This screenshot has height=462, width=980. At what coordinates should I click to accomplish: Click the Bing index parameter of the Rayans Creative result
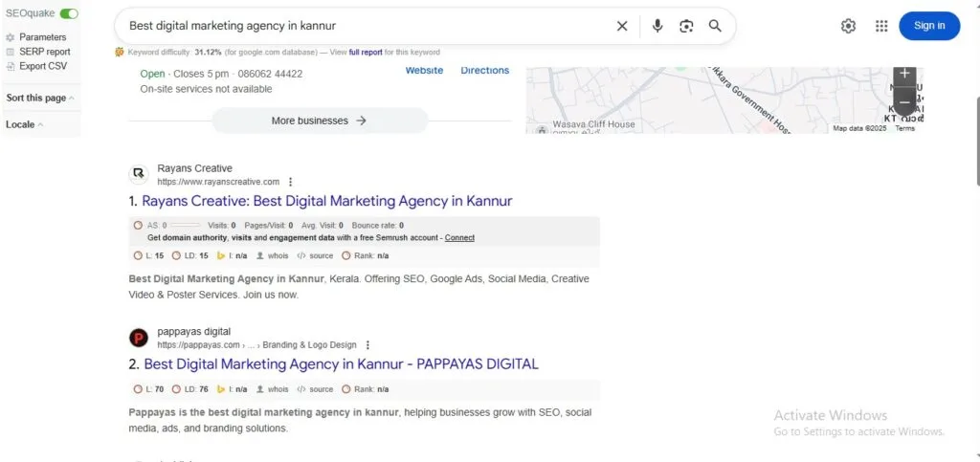coord(232,256)
